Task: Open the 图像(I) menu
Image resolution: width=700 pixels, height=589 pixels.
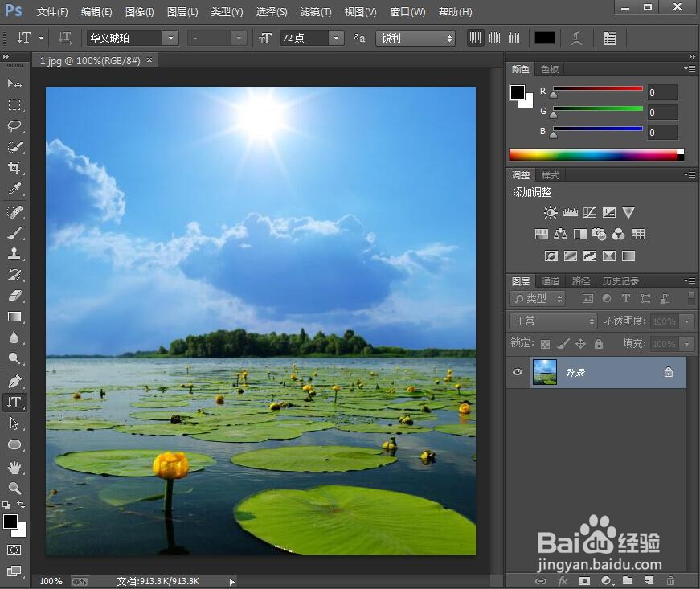Action: point(139,12)
